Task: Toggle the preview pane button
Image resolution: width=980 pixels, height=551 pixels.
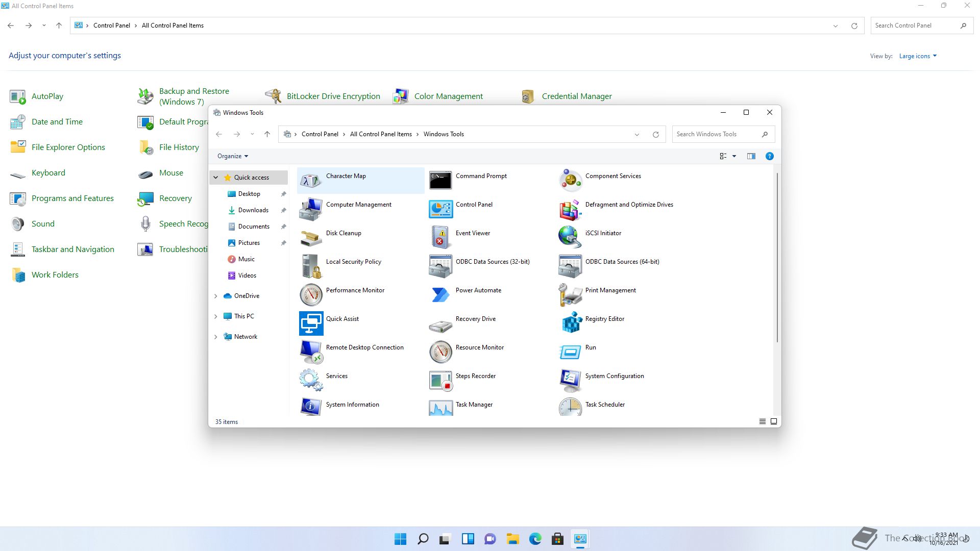Action: pos(751,156)
